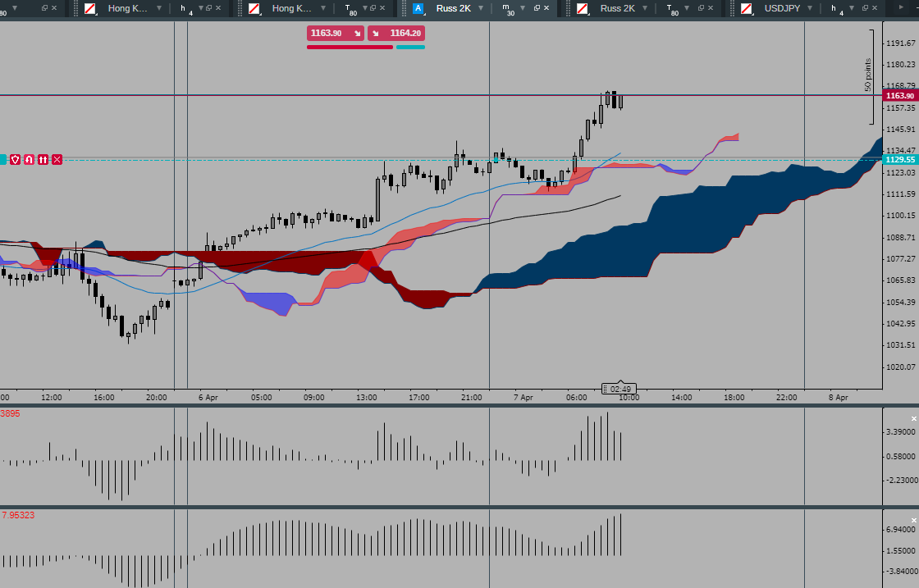Image resolution: width=919 pixels, height=588 pixels.
Task: Click the red slash icon on USDJPY tab
Action: click(x=747, y=8)
